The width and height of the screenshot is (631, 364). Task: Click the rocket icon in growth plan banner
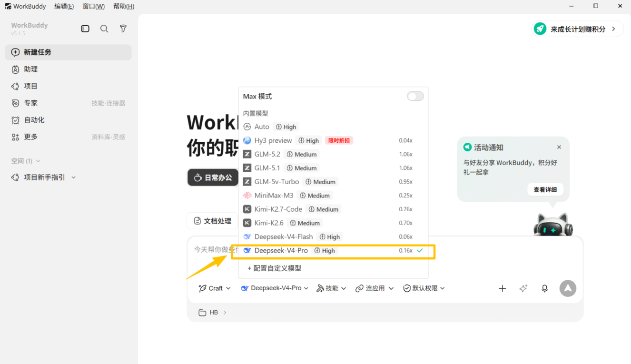click(540, 29)
